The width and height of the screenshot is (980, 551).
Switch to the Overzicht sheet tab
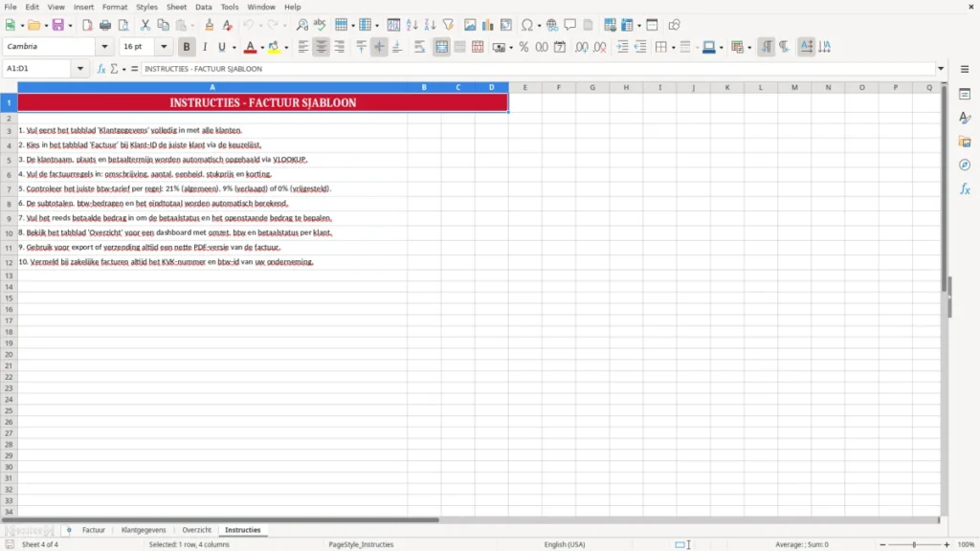click(197, 530)
